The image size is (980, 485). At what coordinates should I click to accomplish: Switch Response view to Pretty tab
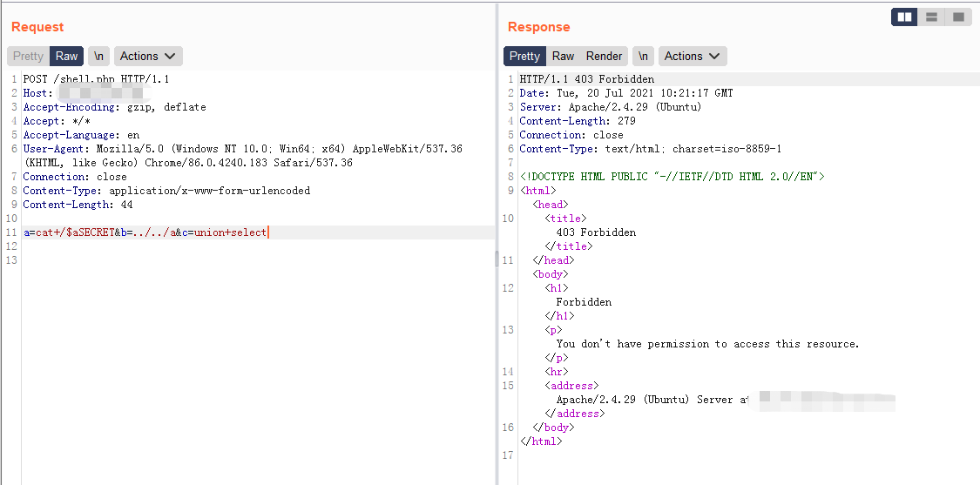525,57
